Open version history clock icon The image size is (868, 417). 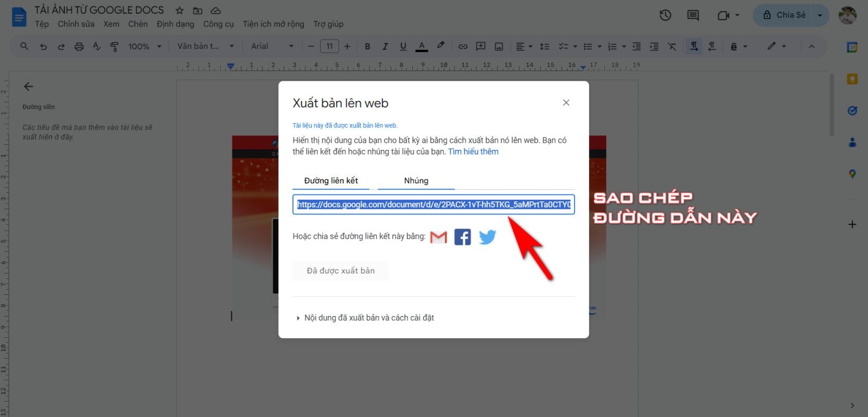[666, 15]
